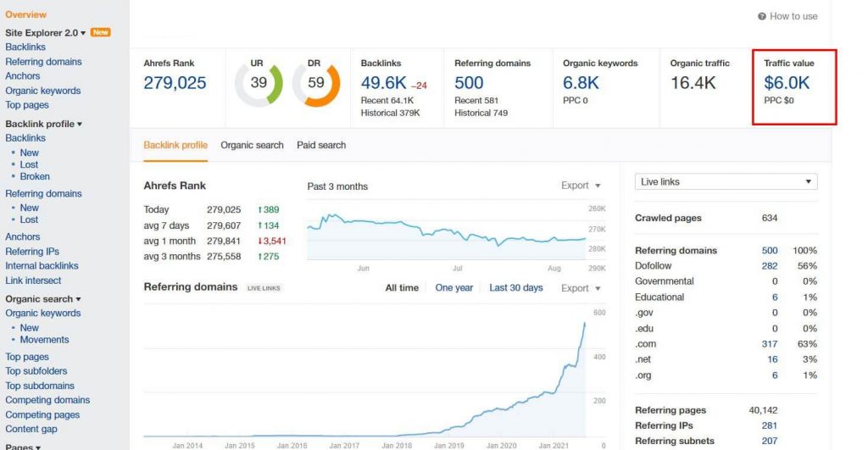This screenshot has width=868, height=450.
Task: Open Referring domains under Site Explorer 2.0
Action: (x=43, y=61)
